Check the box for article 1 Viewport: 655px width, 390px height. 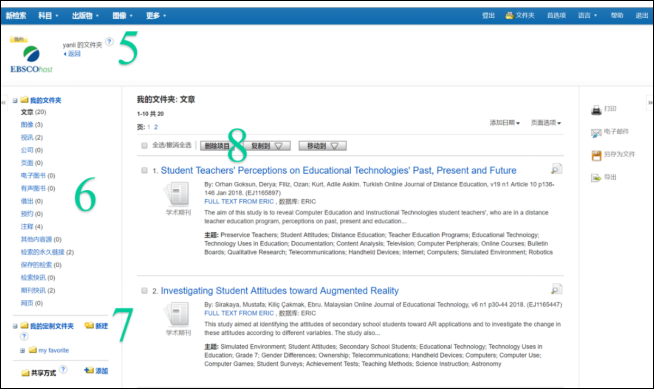point(144,170)
